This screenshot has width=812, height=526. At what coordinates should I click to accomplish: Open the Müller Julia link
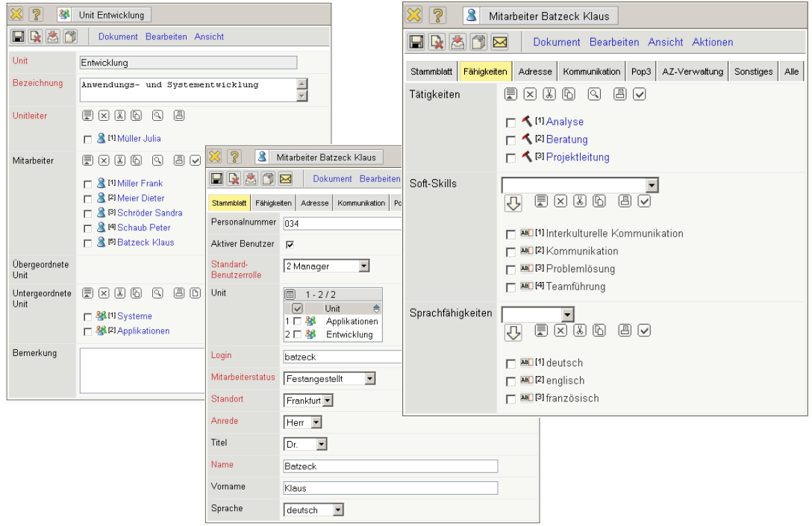(x=139, y=139)
